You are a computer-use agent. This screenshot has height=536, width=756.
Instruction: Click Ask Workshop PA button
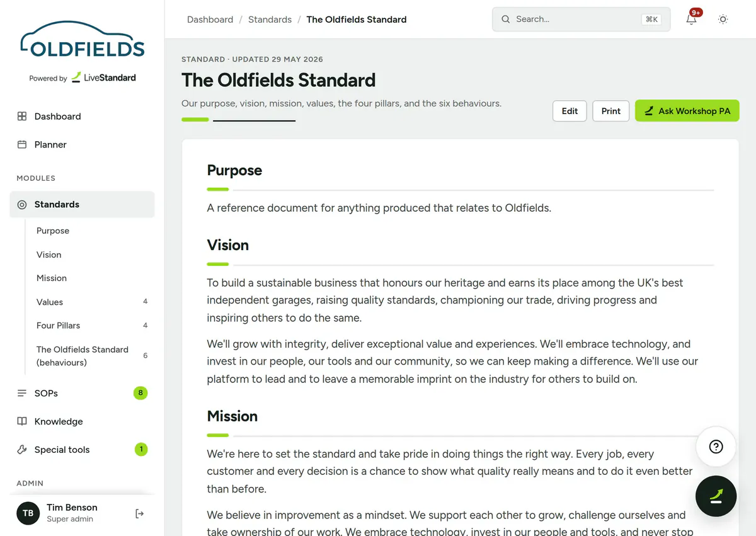click(687, 111)
